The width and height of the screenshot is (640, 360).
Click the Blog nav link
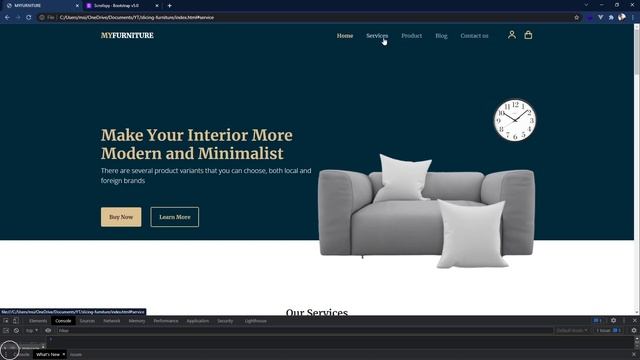[441, 36]
